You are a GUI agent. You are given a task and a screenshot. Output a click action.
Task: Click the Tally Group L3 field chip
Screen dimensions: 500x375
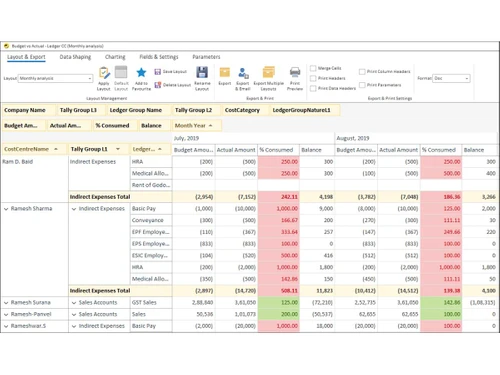click(82, 110)
